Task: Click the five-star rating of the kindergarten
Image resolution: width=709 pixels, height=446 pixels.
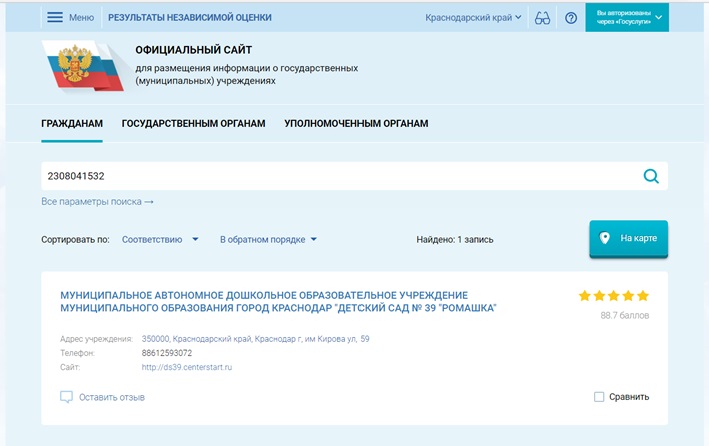Action: click(x=614, y=296)
